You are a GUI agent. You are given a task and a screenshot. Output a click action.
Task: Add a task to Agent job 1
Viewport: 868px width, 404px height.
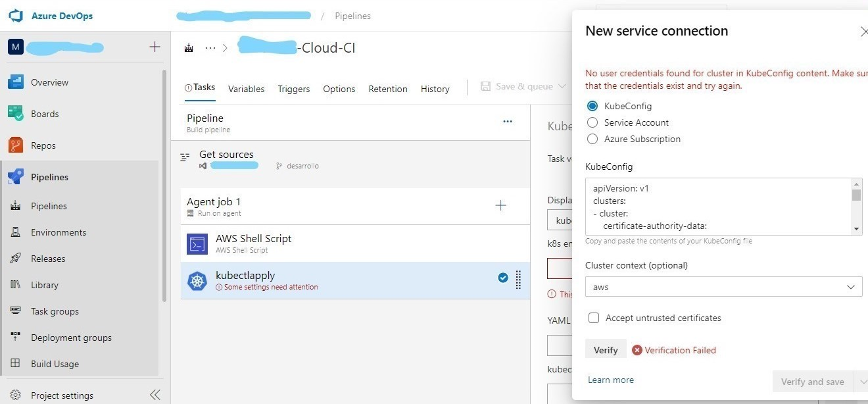click(x=500, y=206)
